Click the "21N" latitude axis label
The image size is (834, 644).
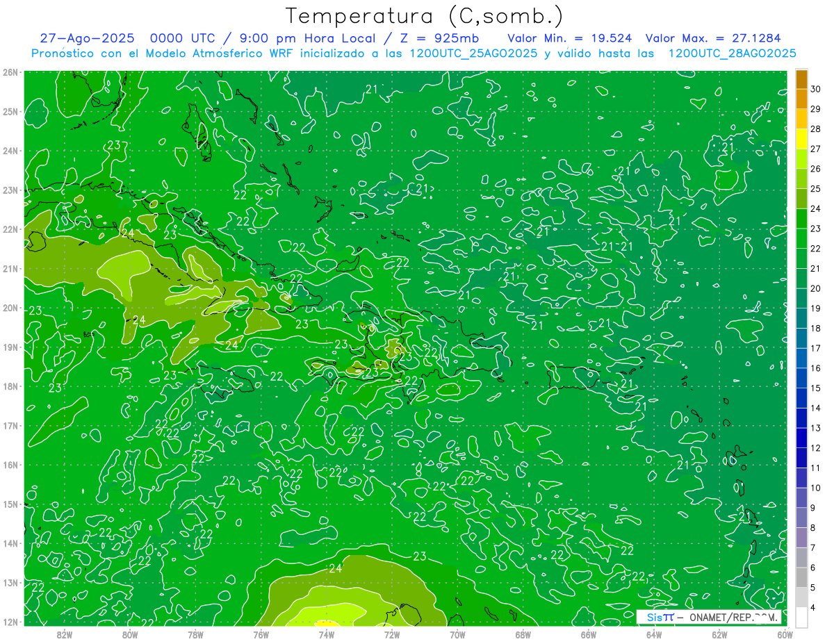pyautogui.click(x=10, y=268)
